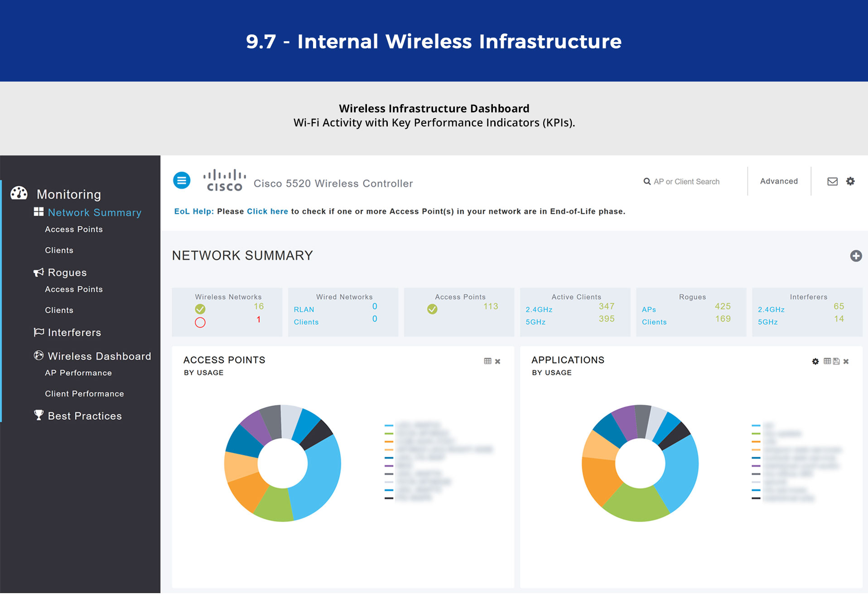Show Applications widget as a table
The height and width of the screenshot is (609, 868).
click(x=827, y=361)
